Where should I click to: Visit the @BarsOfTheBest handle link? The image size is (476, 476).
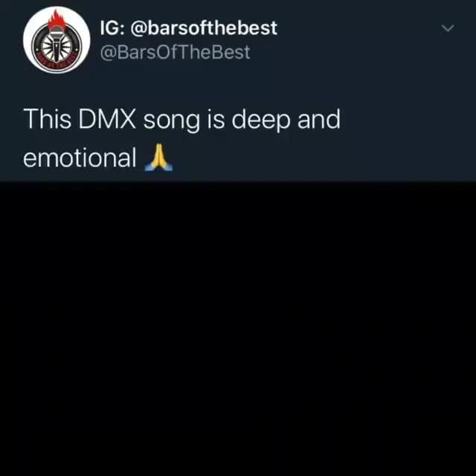[175, 52]
